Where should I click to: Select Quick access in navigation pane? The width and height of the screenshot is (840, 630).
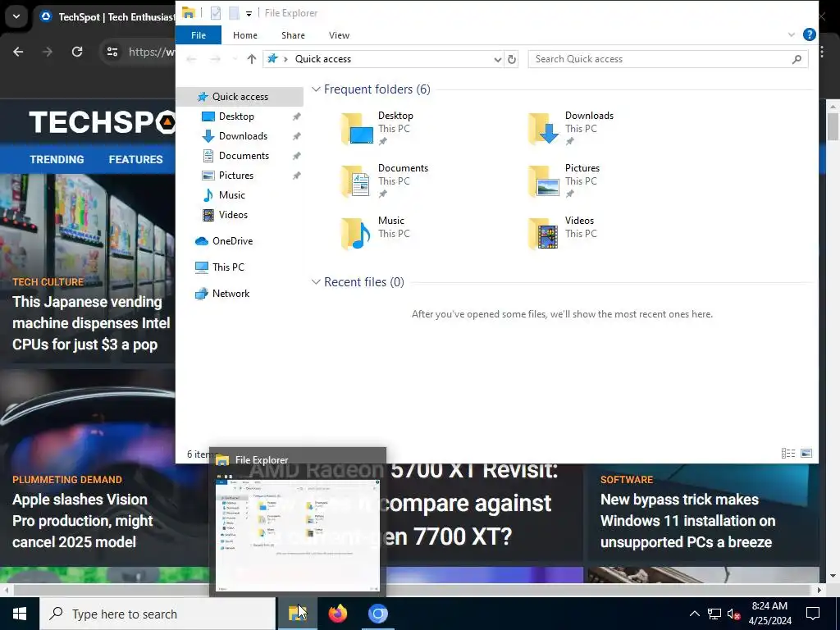point(240,97)
